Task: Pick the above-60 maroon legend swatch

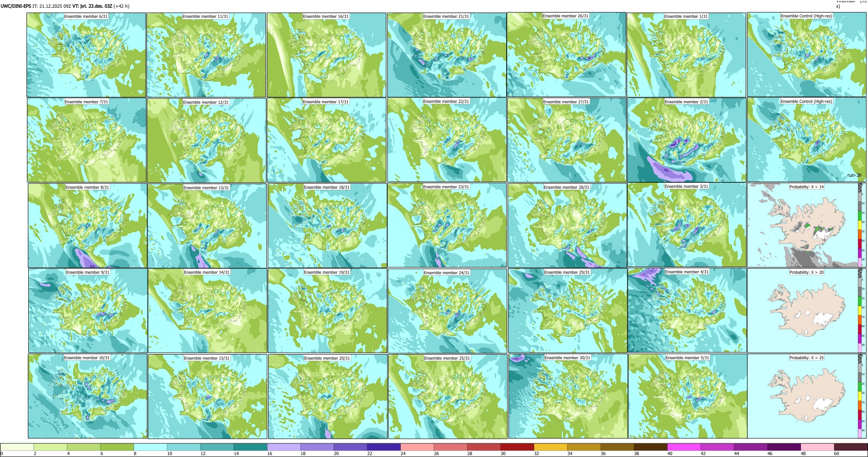Action: click(851, 447)
